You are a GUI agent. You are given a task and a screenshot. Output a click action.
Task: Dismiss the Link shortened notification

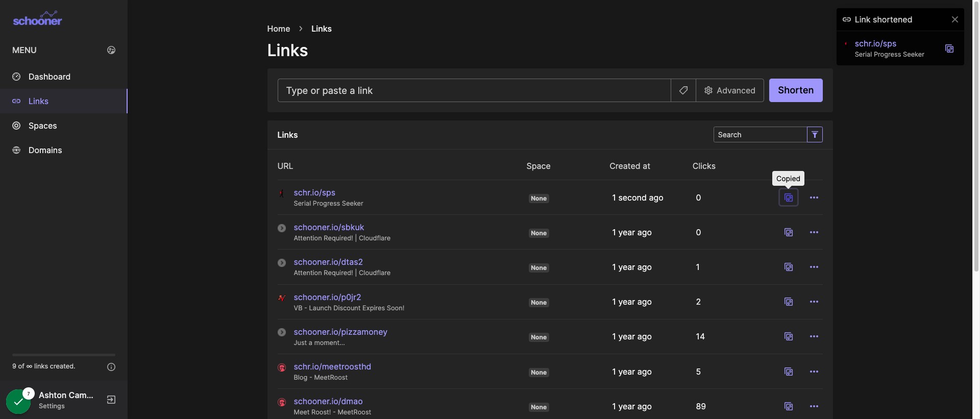[955, 19]
